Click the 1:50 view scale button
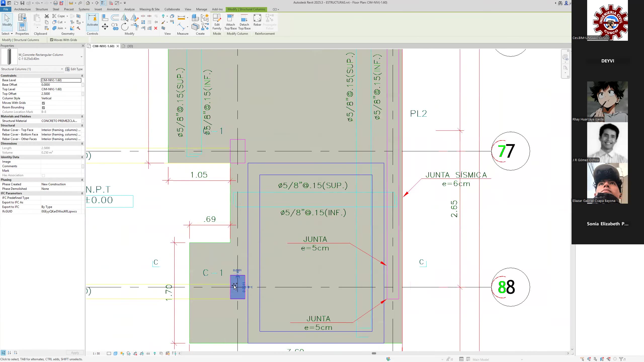The width and height of the screenshot is (644, 362). (x=96, y=353)
